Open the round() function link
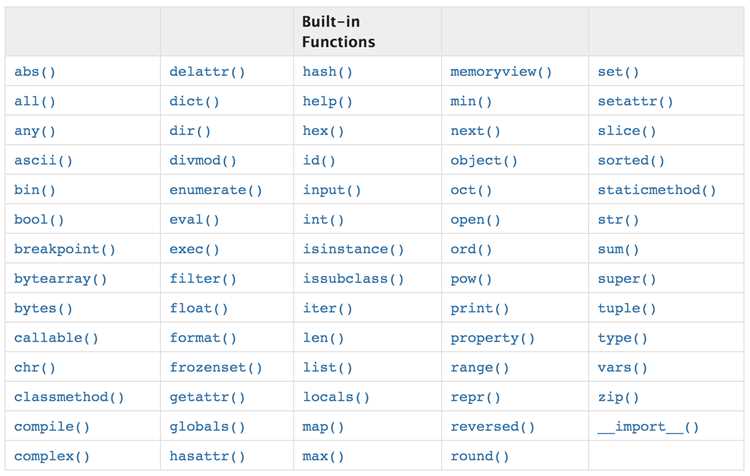 pyautogui.click(x=479, y=456)
